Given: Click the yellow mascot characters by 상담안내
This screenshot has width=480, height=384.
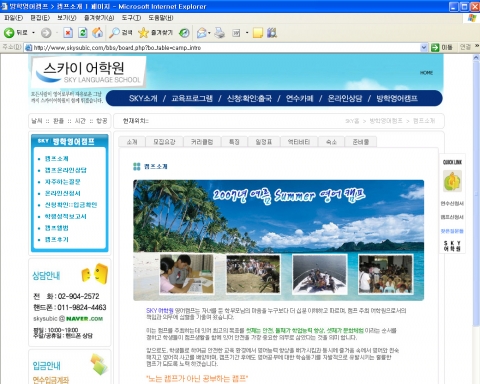Looking at the screenshot, I should click(95, 274).
